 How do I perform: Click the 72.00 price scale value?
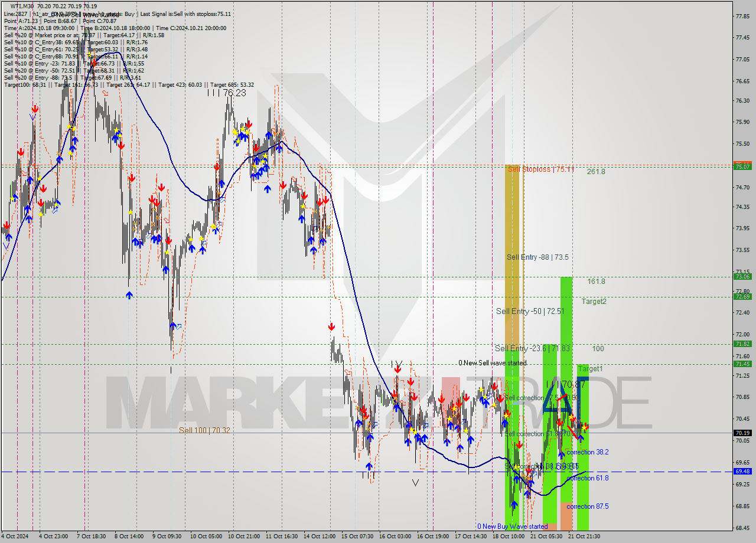point(742,335)
